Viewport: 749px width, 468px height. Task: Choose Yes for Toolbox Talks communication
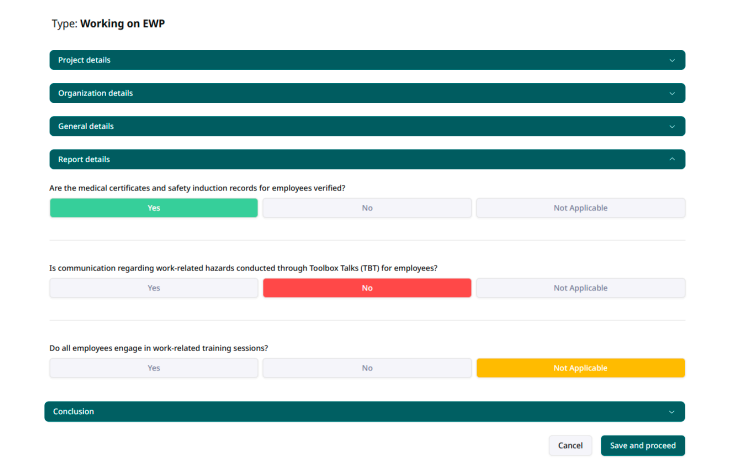pos(154,288)
